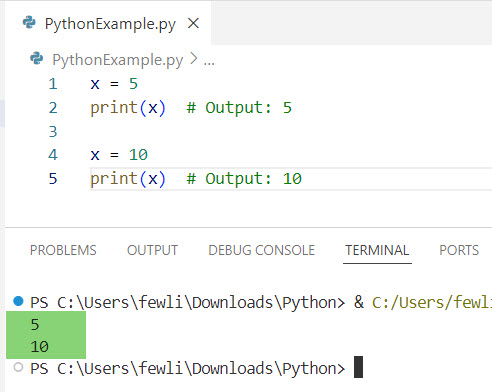Click line number 1 in the gutter
492x392 pixels.
(53, 84)
